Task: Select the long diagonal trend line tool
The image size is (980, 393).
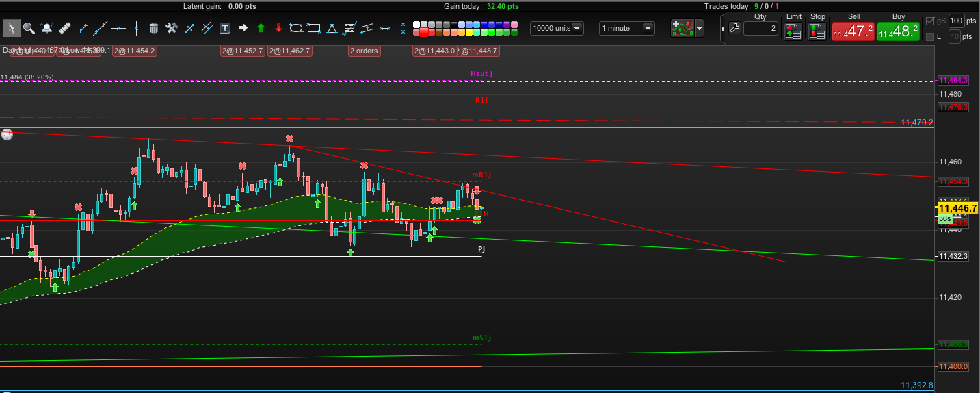Action: 101,28
